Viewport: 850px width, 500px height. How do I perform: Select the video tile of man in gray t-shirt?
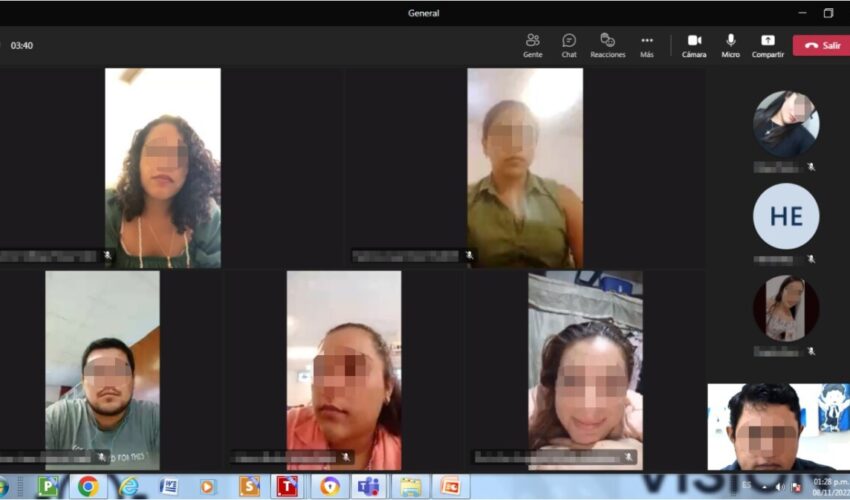[102, 370]
